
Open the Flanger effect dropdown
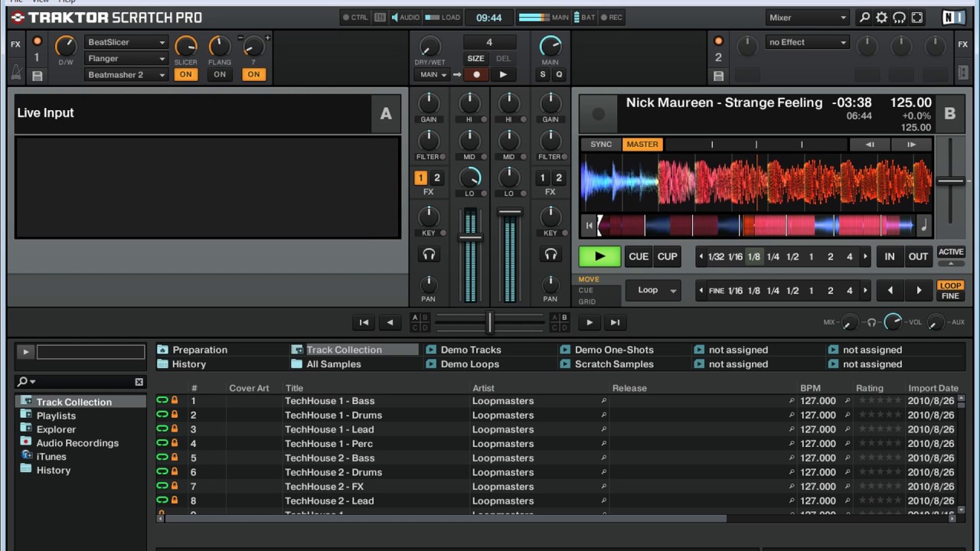[x=126, y=58]
